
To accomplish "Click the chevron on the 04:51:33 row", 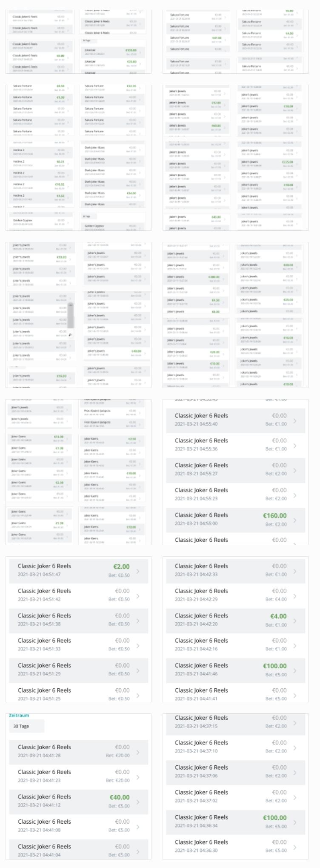I will tap(137, 646).
